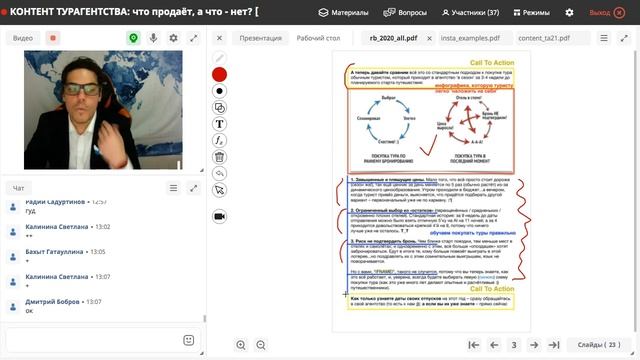
Task: Zoom in the slide
Action: (241, 345)
